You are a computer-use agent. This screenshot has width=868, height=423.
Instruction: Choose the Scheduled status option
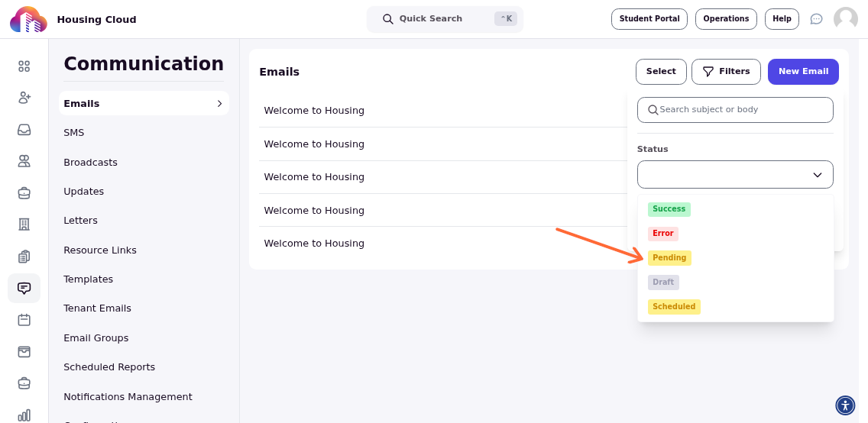pyautogui.click(x=674, y=306)
